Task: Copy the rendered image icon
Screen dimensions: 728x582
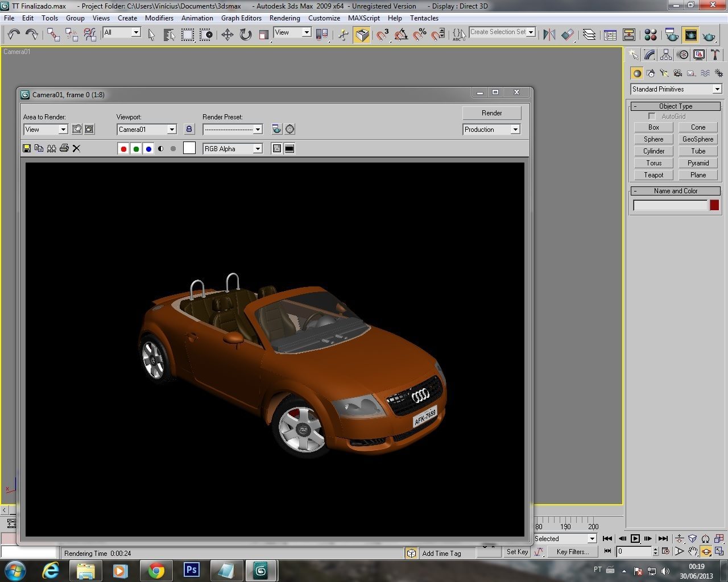Action: click(39, 148)
